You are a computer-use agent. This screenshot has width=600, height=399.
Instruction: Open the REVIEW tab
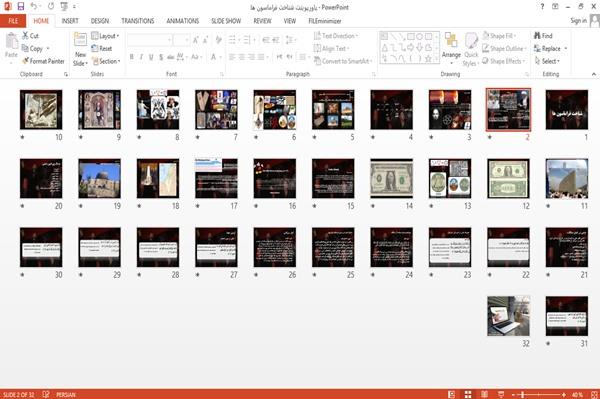[x=262, y=21]
